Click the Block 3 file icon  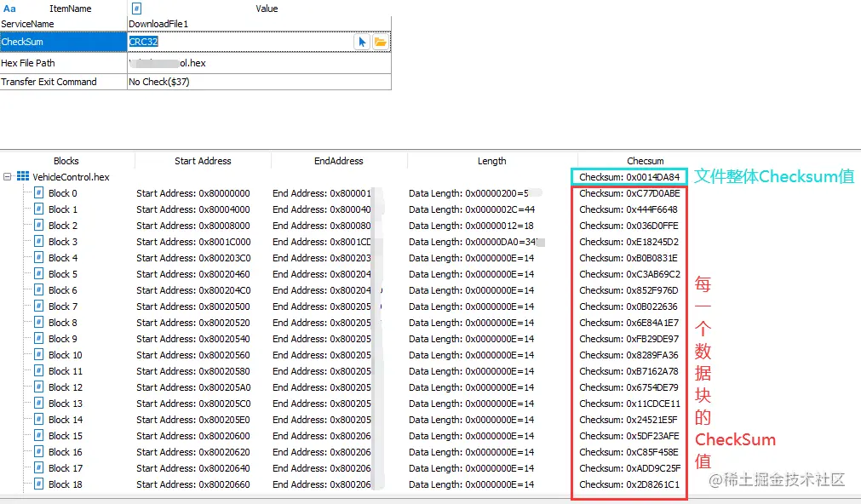(x=39, y=241)
